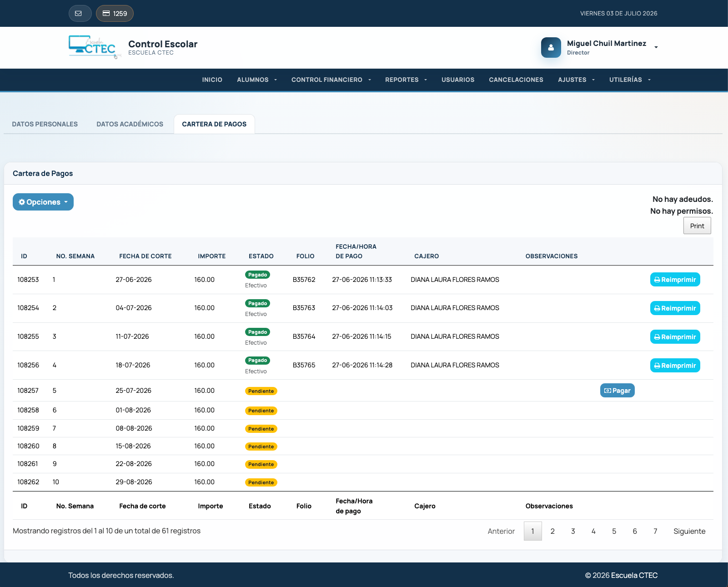Switch to the Datos Personales tab
The image size is (728, 587).
click(x=45, y=124)
